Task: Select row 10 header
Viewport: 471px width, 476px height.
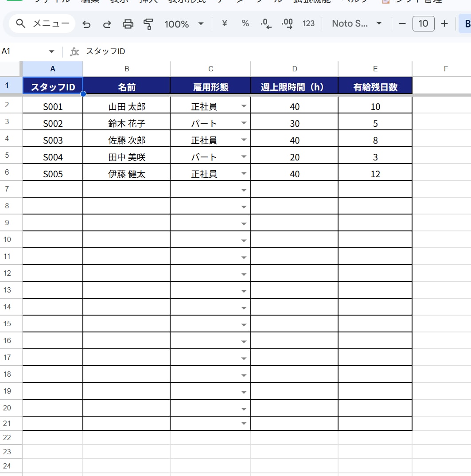Action: click(x=11, y=239)
